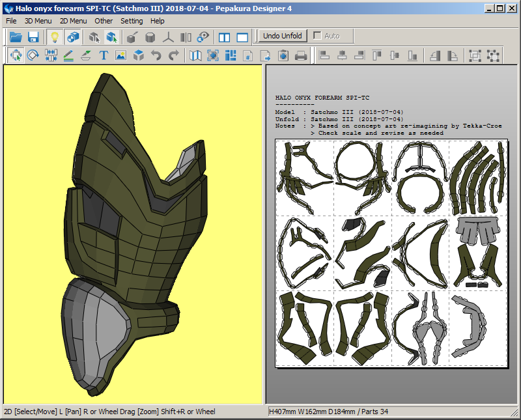The height and width of the screenshot is (420, 521).
Task: Save the project with floppy disk icon
Action: click(x=33, y=37)
